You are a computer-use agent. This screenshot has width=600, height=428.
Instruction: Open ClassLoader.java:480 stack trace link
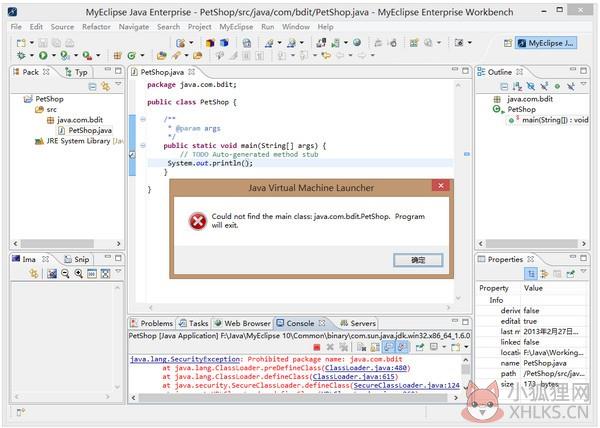point(366,368)
